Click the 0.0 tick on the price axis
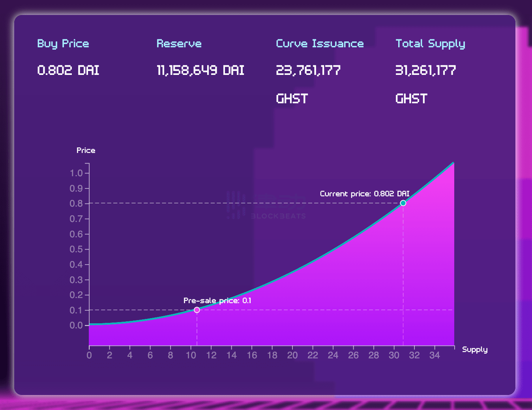Image resolution: width=532 pixels, height=410 pixels. [x=76, y=325]
